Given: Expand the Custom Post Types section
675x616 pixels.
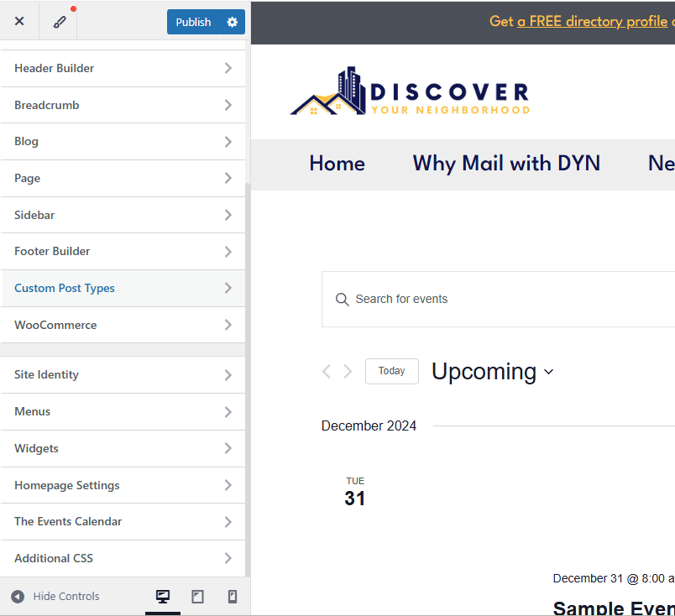Looking at the screenshot, I should [x=123, y=288].
